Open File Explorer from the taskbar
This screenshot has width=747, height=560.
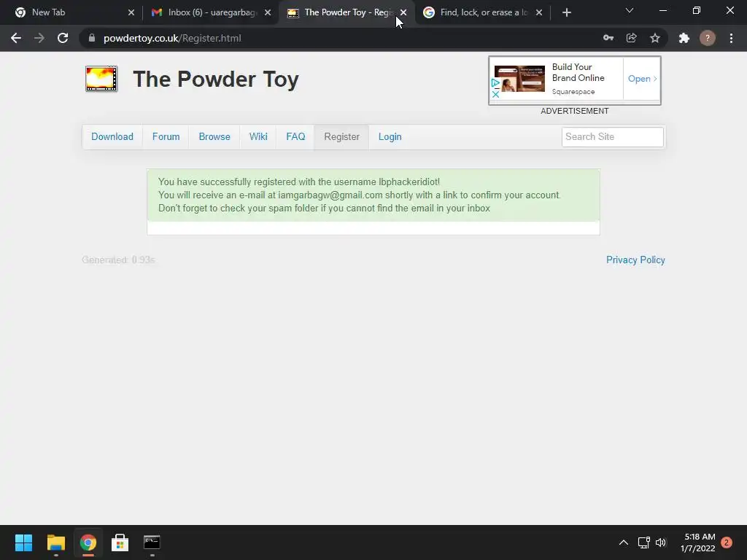tap(55, 542)
